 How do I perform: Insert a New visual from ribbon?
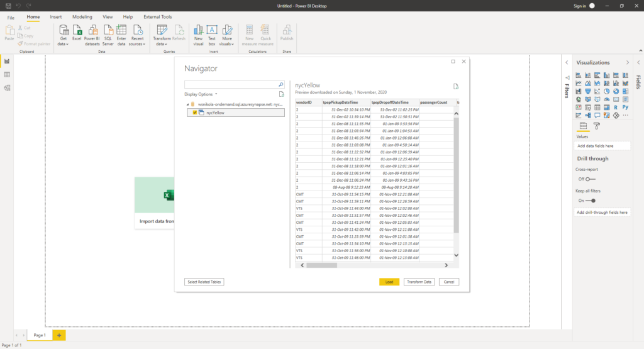coord(198,35)
